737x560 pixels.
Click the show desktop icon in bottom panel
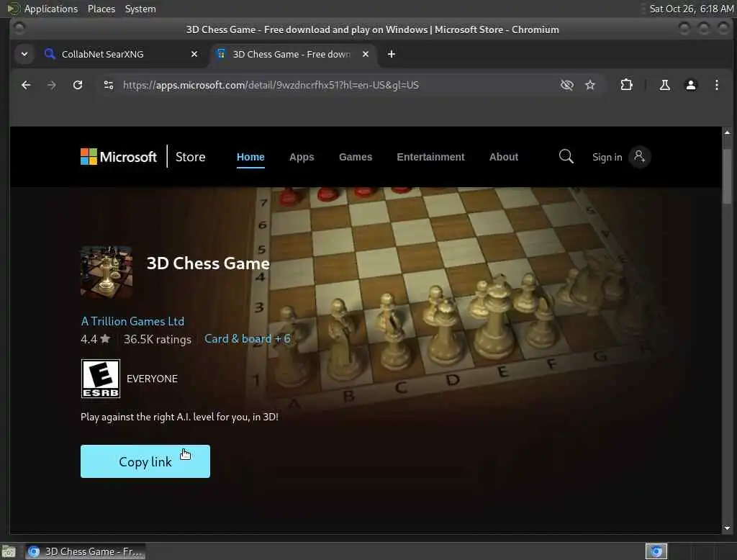click(x=9, y=551)
